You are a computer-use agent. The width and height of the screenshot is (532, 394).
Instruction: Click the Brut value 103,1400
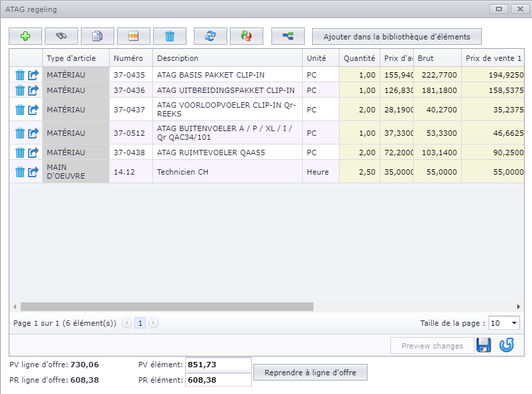439,153
